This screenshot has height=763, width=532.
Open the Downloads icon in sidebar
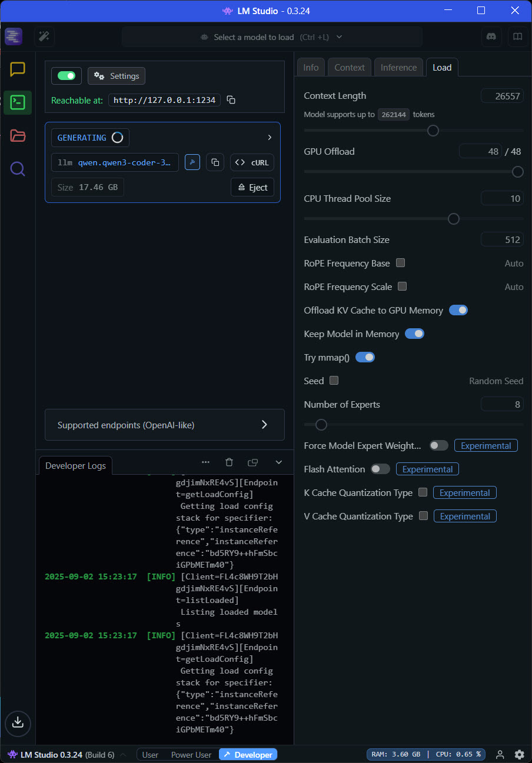[18, 722]
